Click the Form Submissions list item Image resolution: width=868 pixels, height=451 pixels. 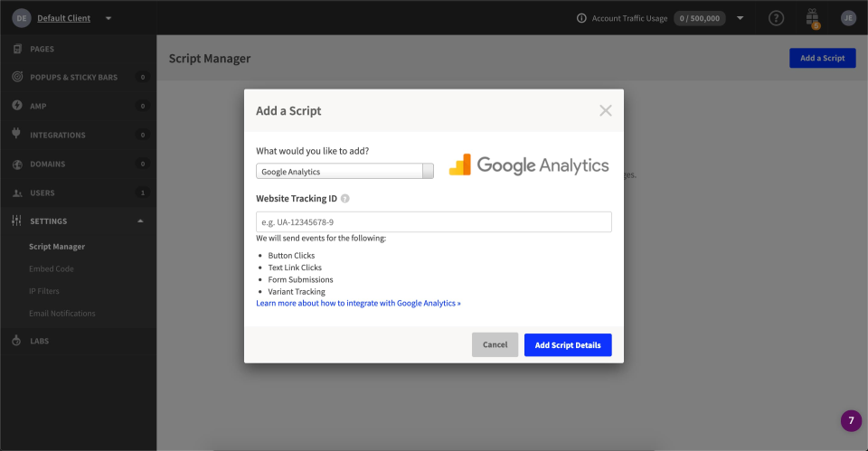click(300, 280)
